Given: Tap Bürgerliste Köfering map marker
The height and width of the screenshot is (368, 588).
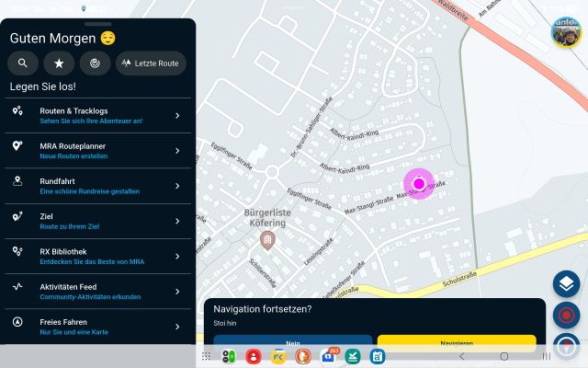Looking at the screenshot, I should (267, 240).
